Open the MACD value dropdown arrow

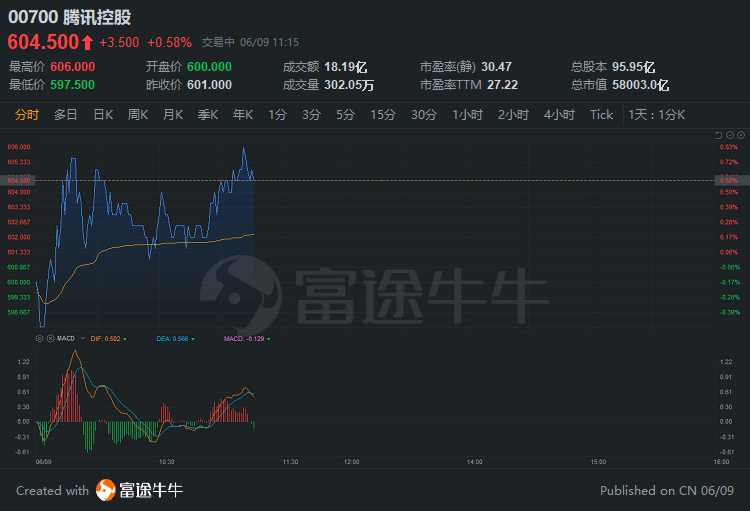tap(269, 339)
